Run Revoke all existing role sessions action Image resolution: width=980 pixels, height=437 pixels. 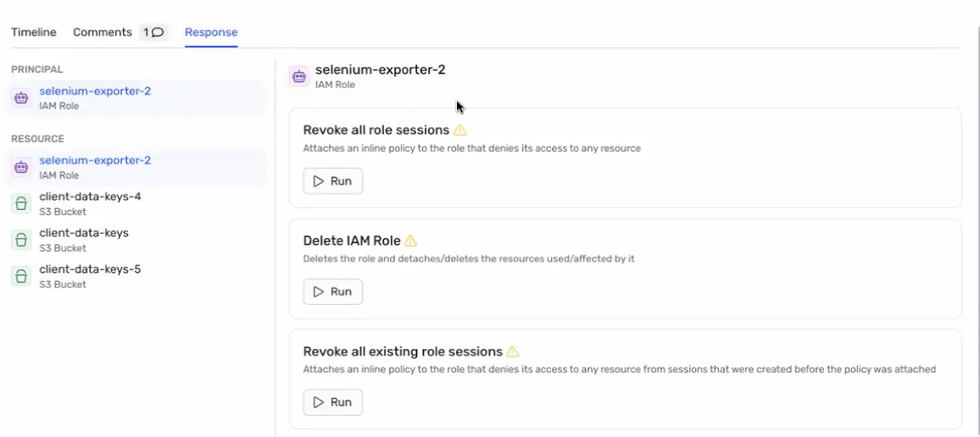coord(333,402)
